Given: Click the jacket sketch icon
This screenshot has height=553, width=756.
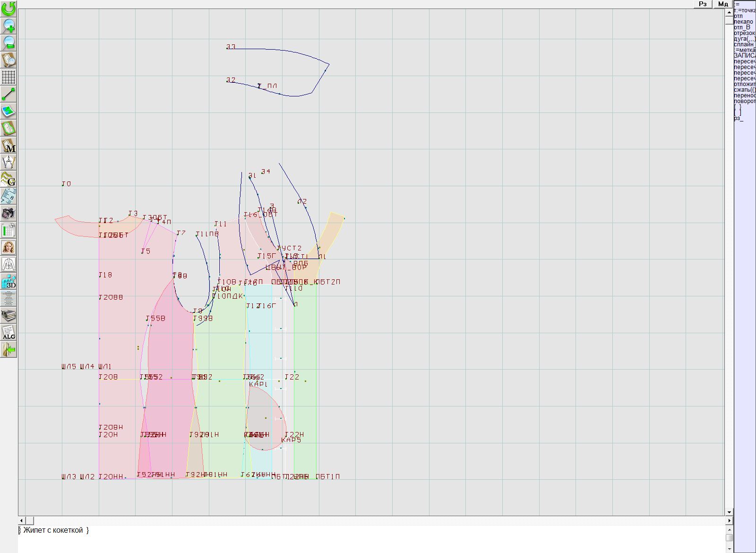Looking at the screenshot, I should (x=9, y=264).
